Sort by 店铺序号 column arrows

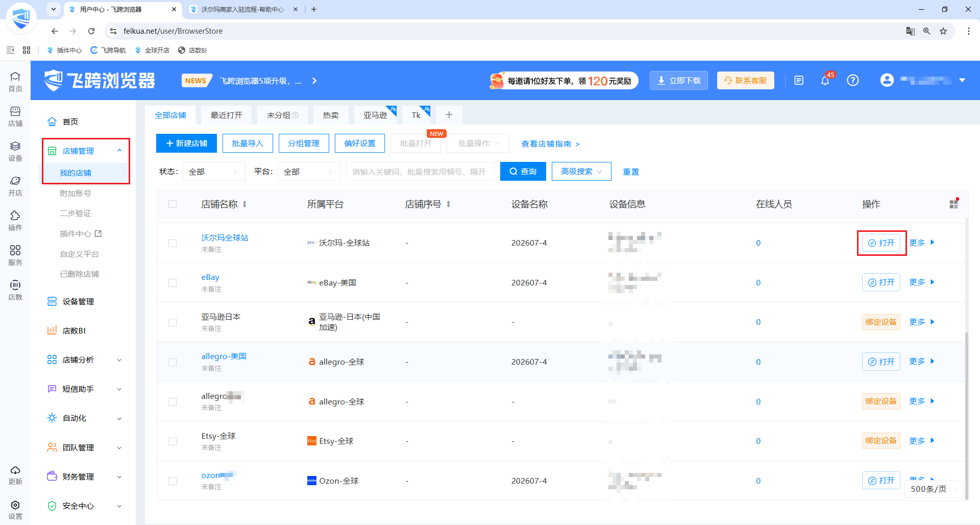(x=449, y=204)
